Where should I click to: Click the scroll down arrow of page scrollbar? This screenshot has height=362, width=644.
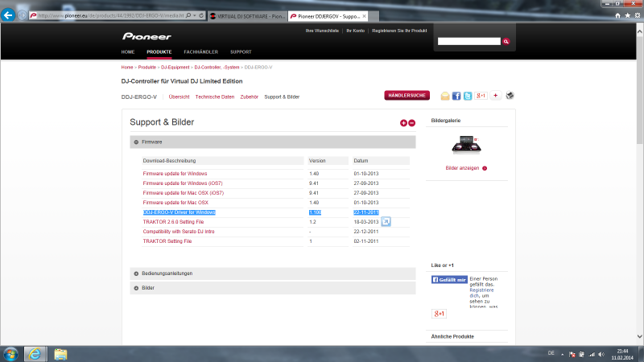point(640,336)
